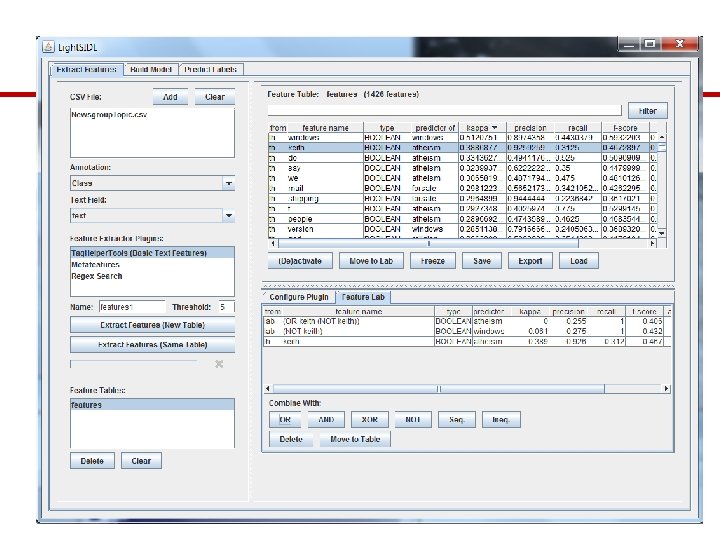Sort by kappa column header
Viewport: 720px width, 540px height.
482,128
